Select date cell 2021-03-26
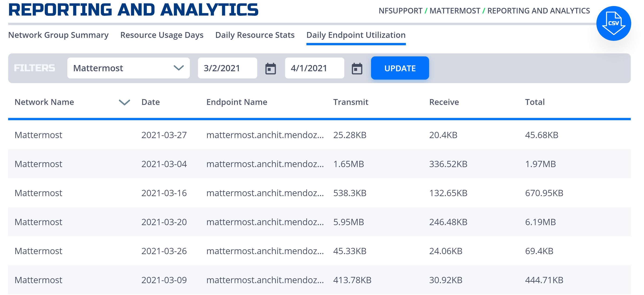The width and height of the screenshot is (644, 295). click(x=164, y=251)
